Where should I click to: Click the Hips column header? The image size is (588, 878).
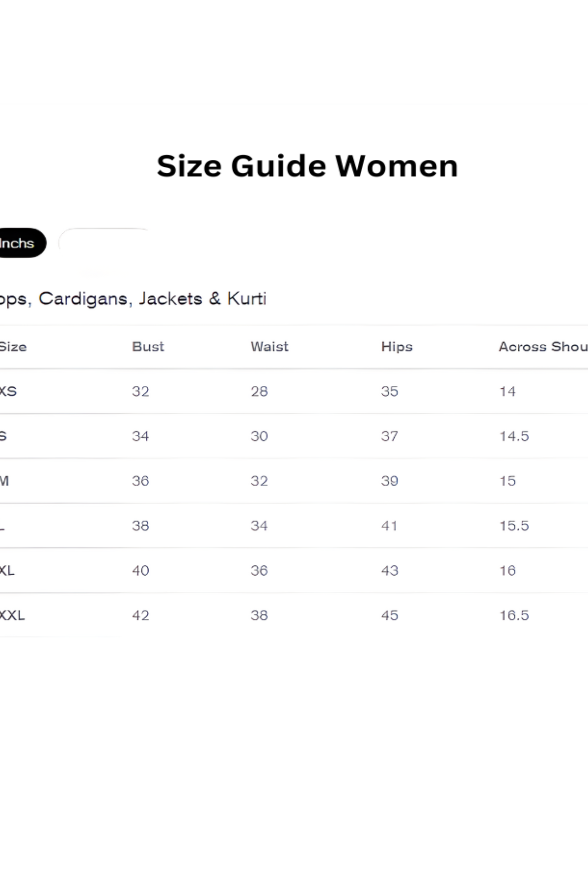396,347
